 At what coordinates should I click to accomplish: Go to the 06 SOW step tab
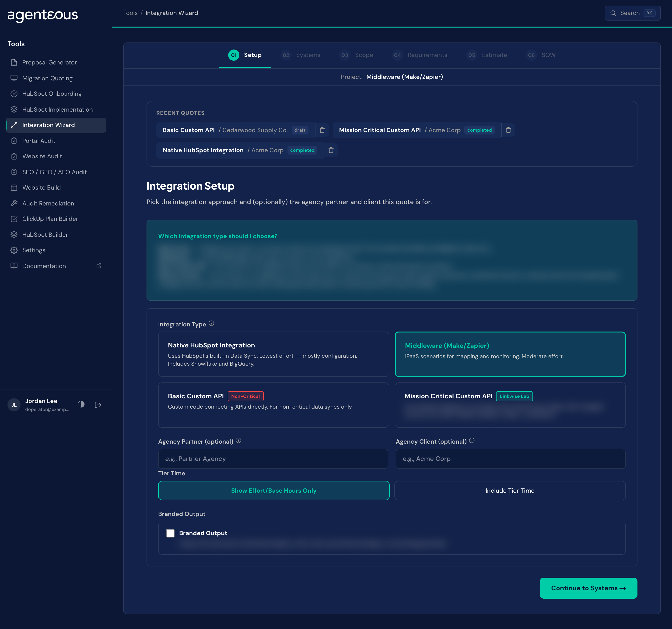[x=540, y=55]
